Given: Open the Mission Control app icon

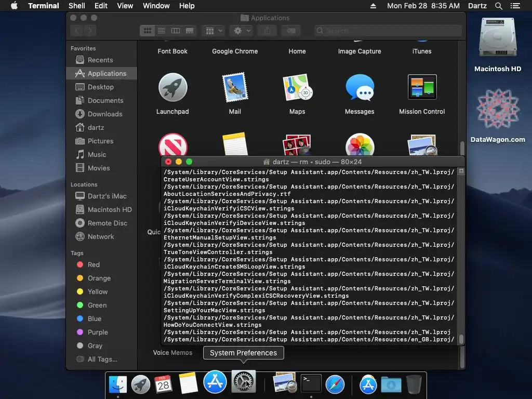Looking at the screenshot, I should coord(422,87).
